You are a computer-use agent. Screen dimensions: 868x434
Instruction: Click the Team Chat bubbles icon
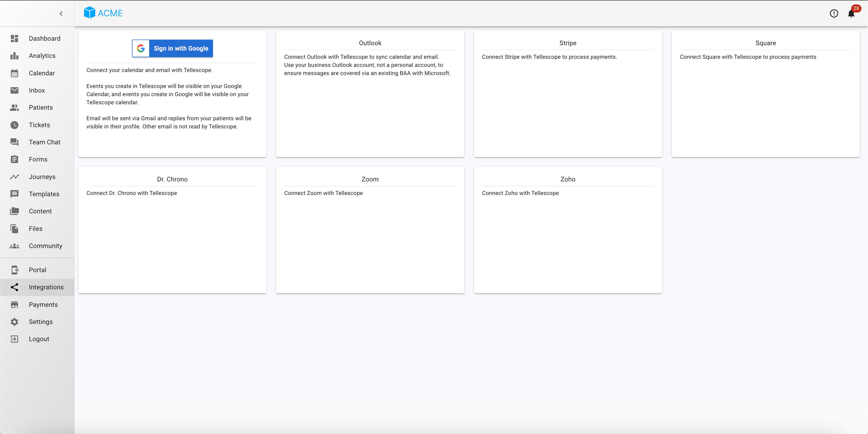click(14, 142)
